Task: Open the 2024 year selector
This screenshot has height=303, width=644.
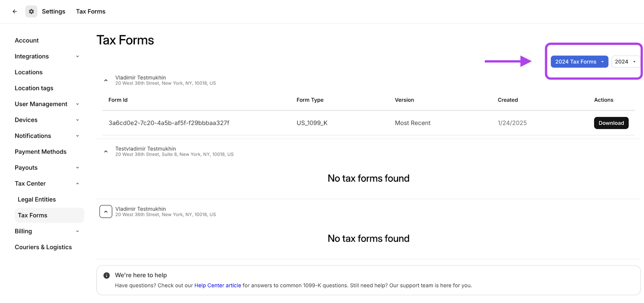Action: tap(625, 62)
